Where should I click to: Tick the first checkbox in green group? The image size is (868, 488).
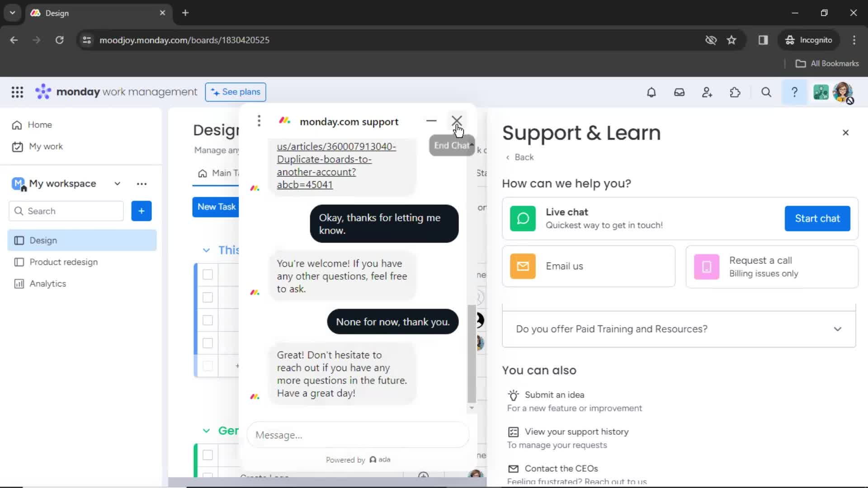pyautogui.click(x=208, y=455)
